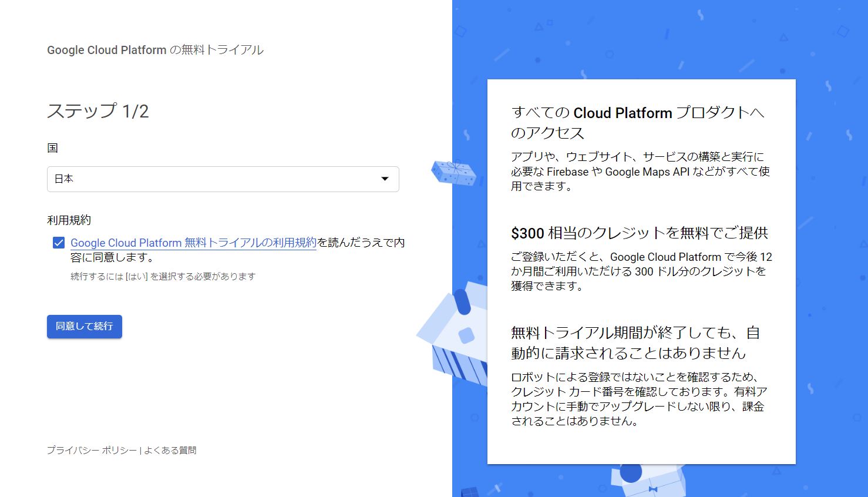Click the 同意して続行 button
Screen dimensions: 868x497
(85, 327)
